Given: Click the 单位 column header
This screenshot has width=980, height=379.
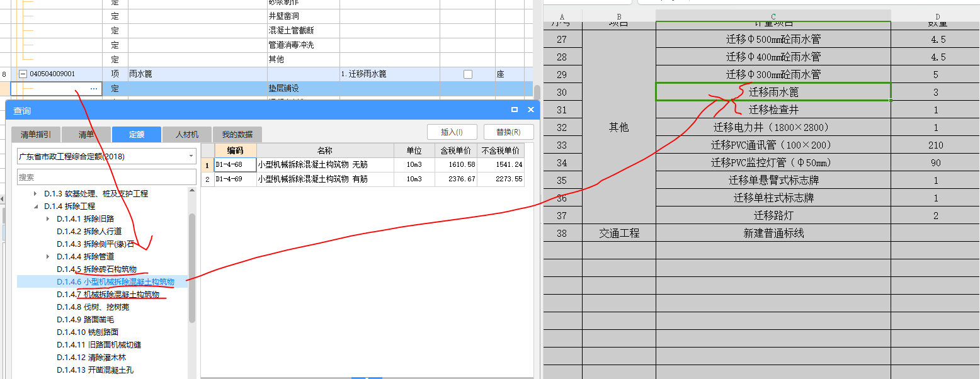Looking at the screenshot, I should (x=414, y=150).
